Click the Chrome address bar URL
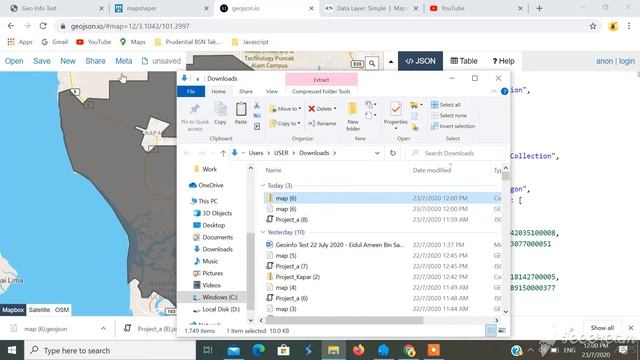Viewport: 640px width, 360px height. pos(130,26)
